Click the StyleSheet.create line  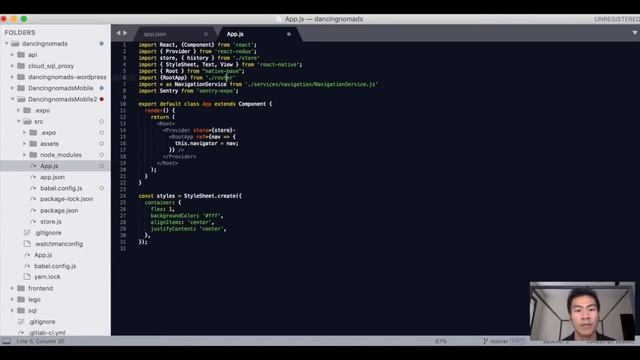[x=190, y=196]
